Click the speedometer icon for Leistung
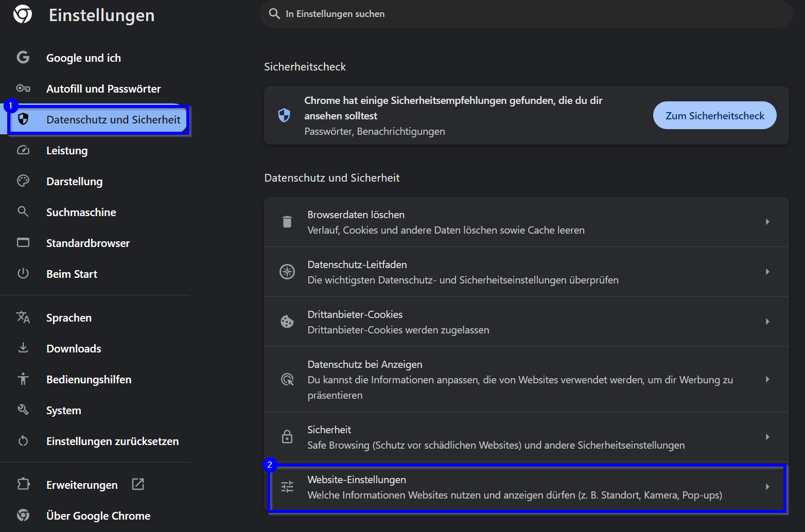The width and height of the screenshot is (805, 532). click(x=23, y=150)
